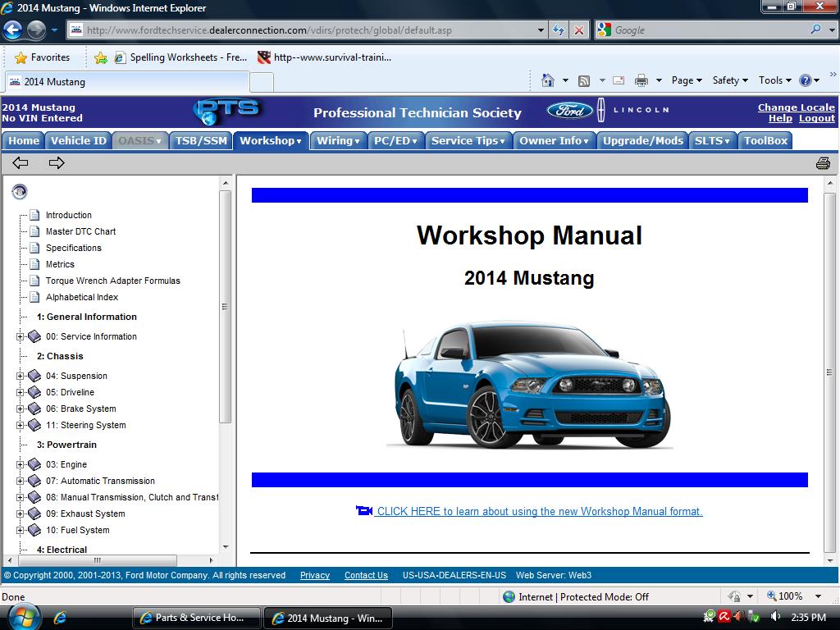Click the Help link in header
Screen dimensions: 840x630
(780, 118)
